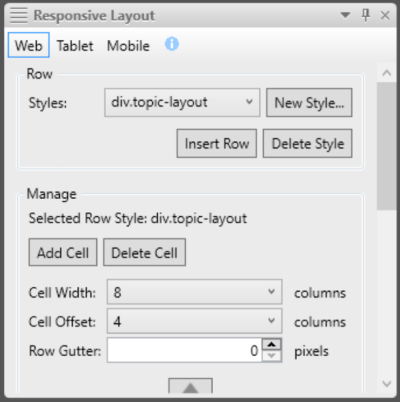Open the Cell Offset dropdown
Viewport: 400px width, 402px height.
[194, 321]
